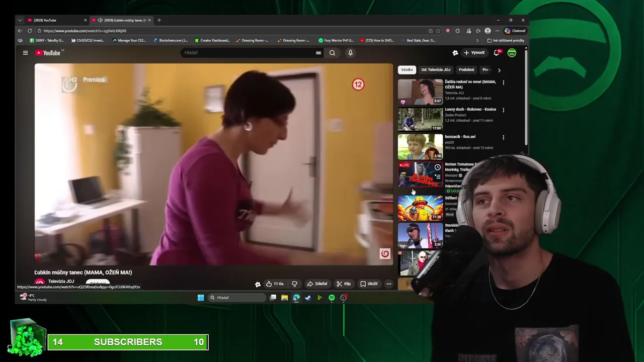Open Task View on the taskbar
The image size is (644, 362).
[273, 298]
